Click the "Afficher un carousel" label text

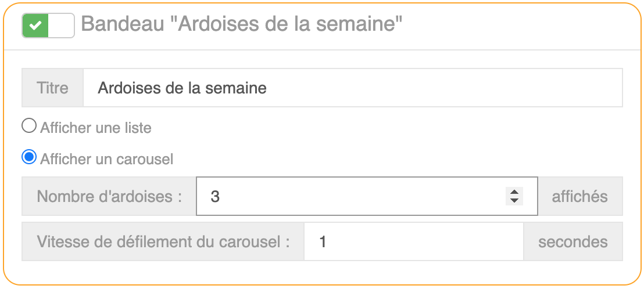click(x=107, y=159)
